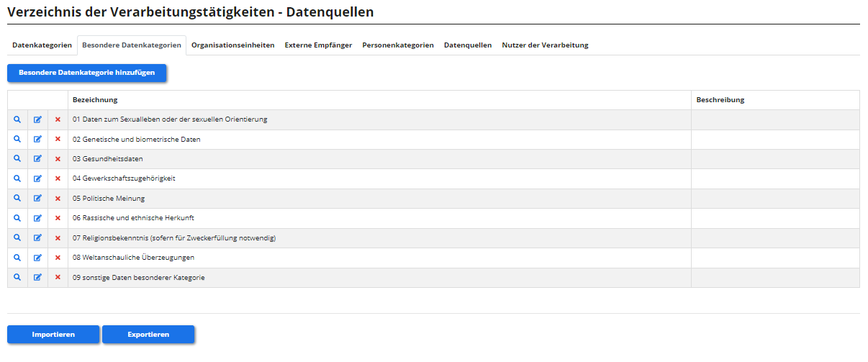Click the Bezeichnung column header

[x=95, y=100]
